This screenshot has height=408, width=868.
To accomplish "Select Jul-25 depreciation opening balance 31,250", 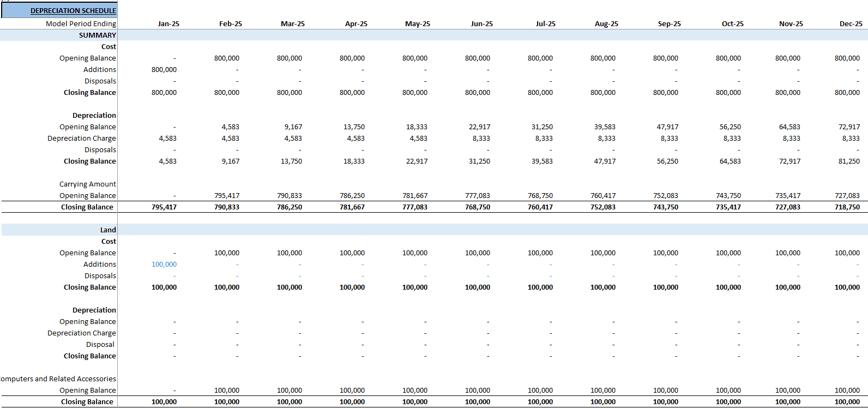I will (x=542, y=127).
